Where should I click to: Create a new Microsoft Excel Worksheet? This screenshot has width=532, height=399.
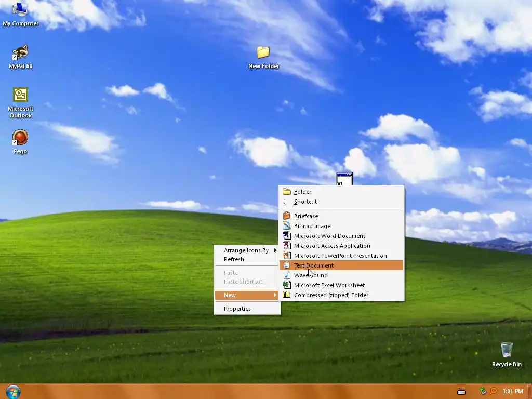coord(341,285)
